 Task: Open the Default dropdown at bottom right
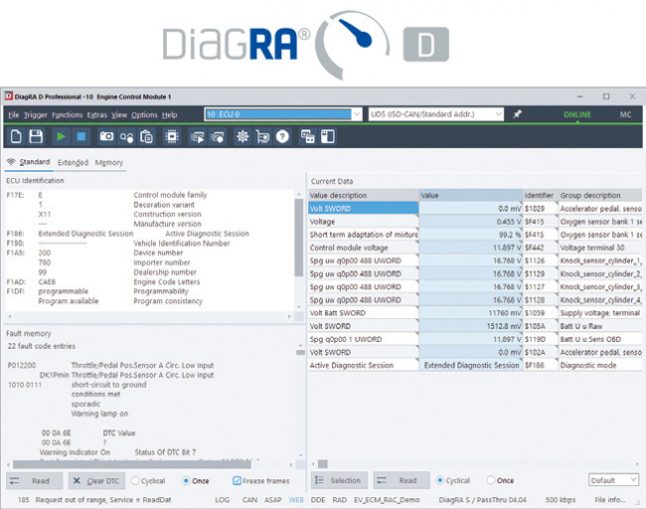coord(614,480)
